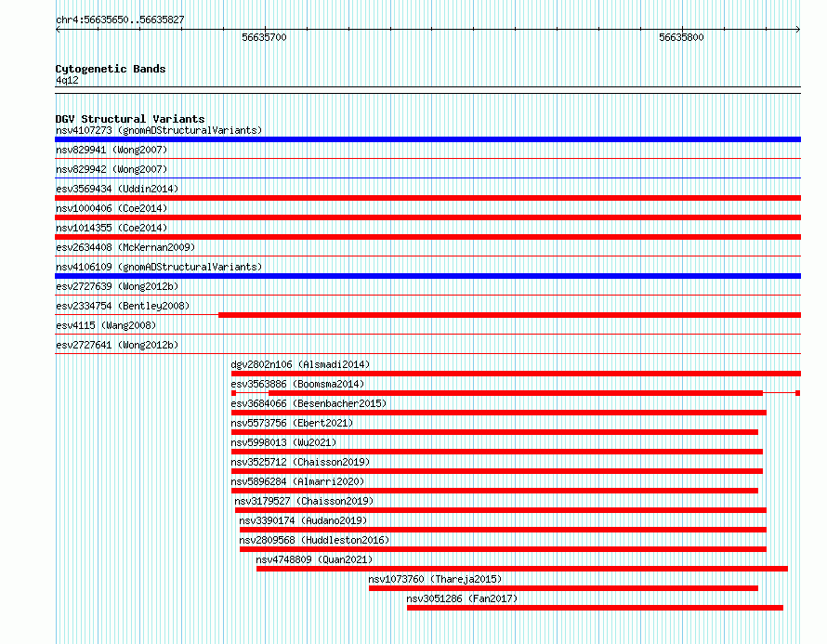Click nsv2809568 (Huddleston2016) label

(314, 540)
